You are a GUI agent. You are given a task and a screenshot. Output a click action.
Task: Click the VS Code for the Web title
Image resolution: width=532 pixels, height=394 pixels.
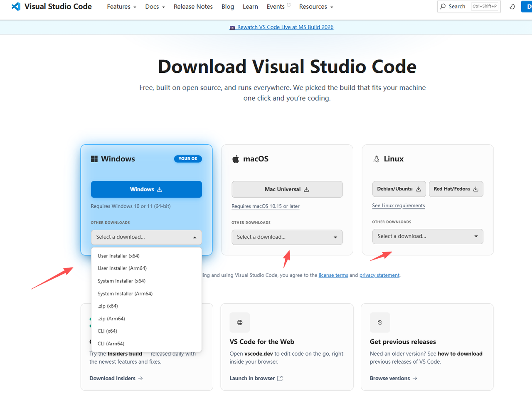pos(262,342)
